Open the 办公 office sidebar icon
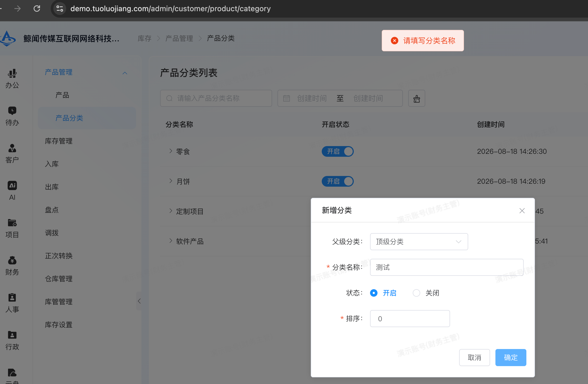This screenshot has width=588, height=384. tap(12, 79)
